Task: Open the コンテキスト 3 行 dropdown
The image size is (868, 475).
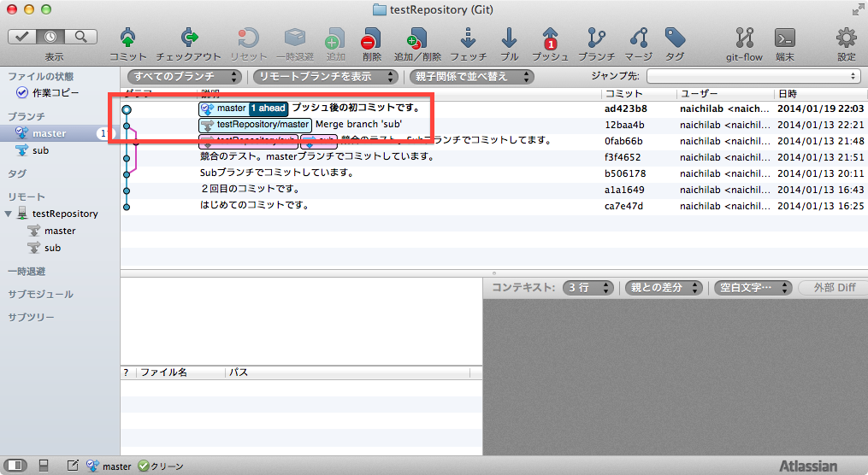Action: pyautogui.click(x=588, y=288)
